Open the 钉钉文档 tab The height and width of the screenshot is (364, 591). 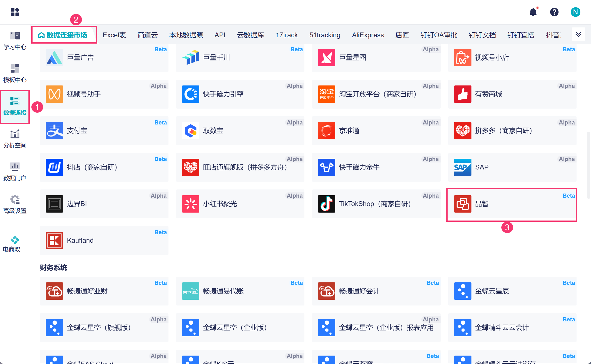tap(482, 35)
